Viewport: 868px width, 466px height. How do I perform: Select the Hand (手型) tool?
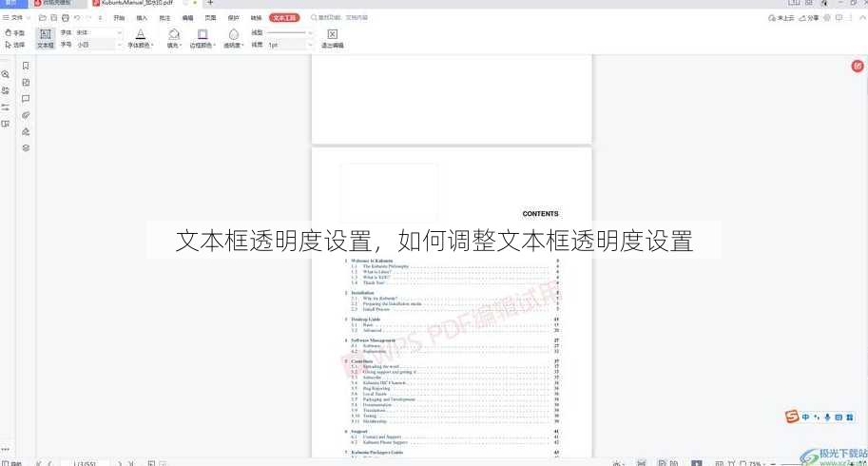point(14,33)
